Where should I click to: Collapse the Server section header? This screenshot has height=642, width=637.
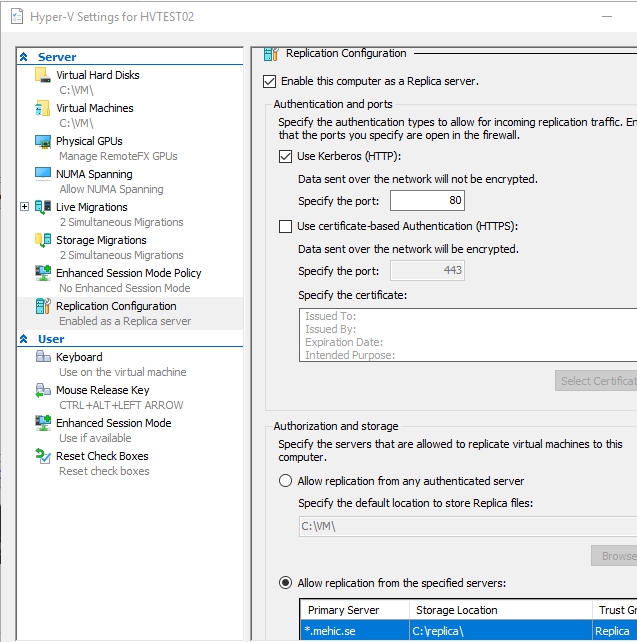(x=24, y=57)
